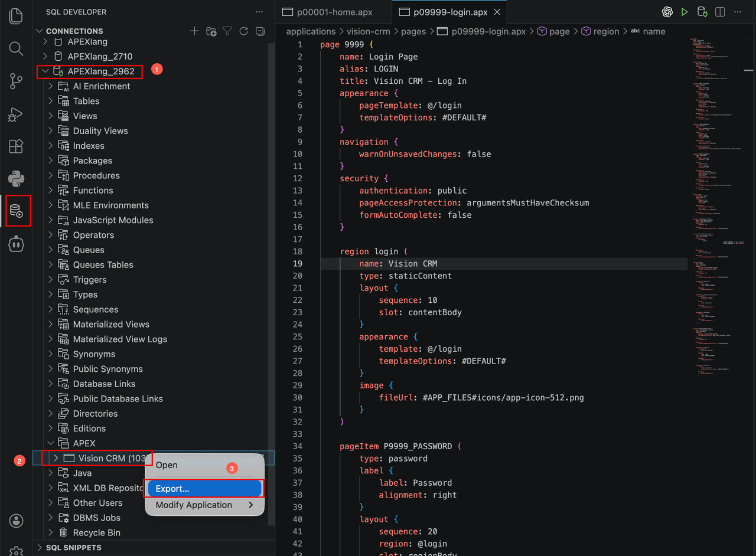Click the pages breadcrumb segment
The height and width of the screenshot is (556, 756).
pyautogui.click(x=413, y=31)
